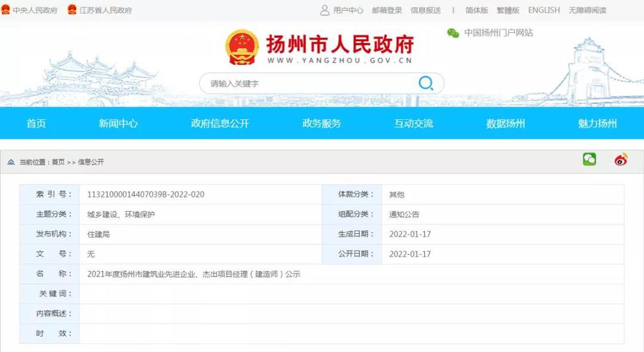644x352 pixels.
Task: Click the keyword search input field
Action: coord(309,84)
